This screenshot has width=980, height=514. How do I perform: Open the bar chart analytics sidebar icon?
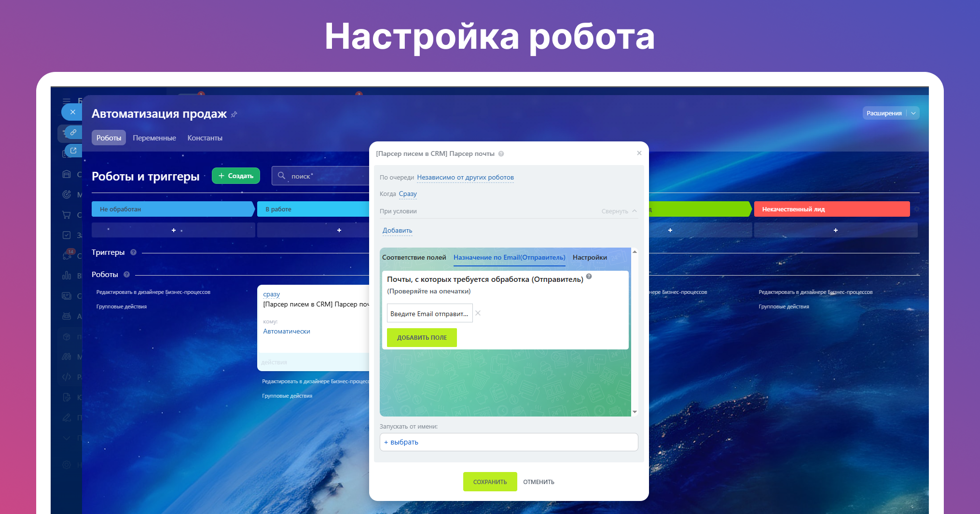(67, 276)
